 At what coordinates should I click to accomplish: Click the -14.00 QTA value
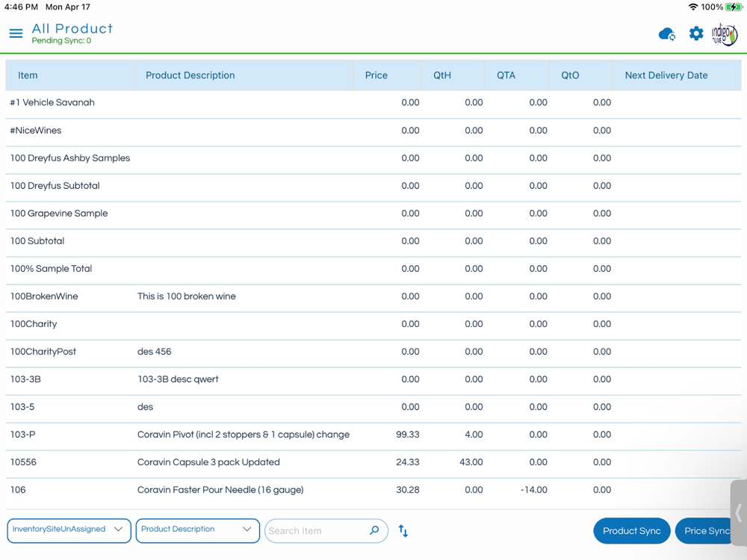coord(534,490)
